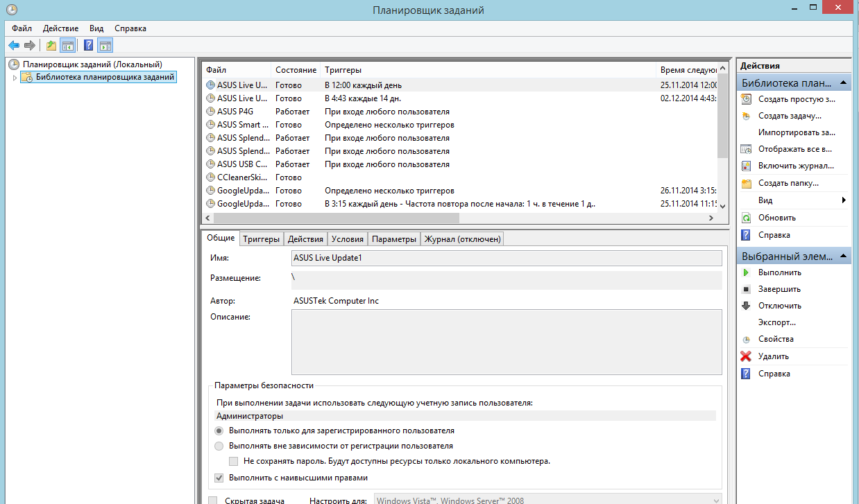859x504 pixels.
Task: Click the red Удалить delete icon
Action: [746, 356]
